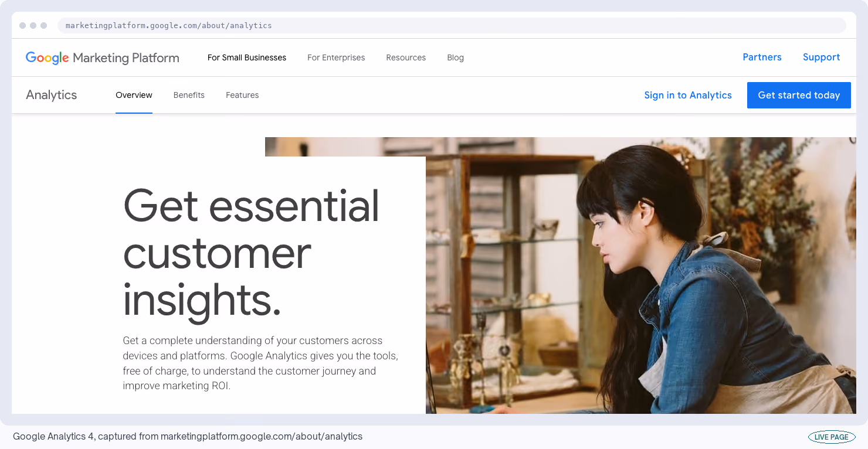Click the paragraph starting 'Get a complete understanding'

pyautogui.click(x=260, y=363)
